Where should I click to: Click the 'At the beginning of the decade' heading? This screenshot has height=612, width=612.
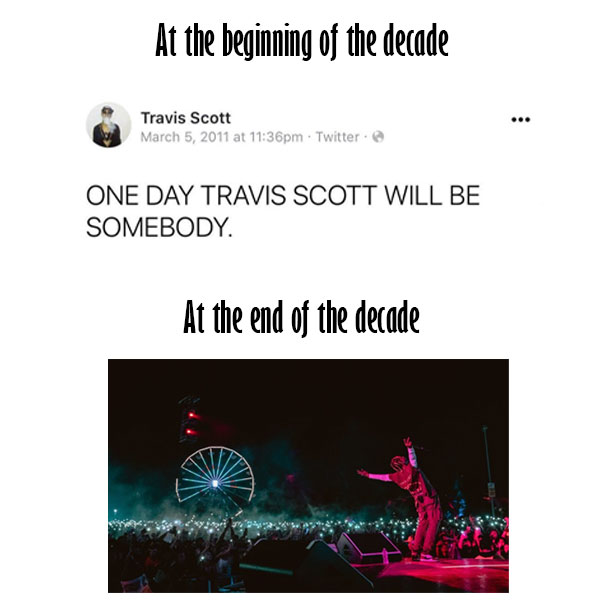point(301,41)
